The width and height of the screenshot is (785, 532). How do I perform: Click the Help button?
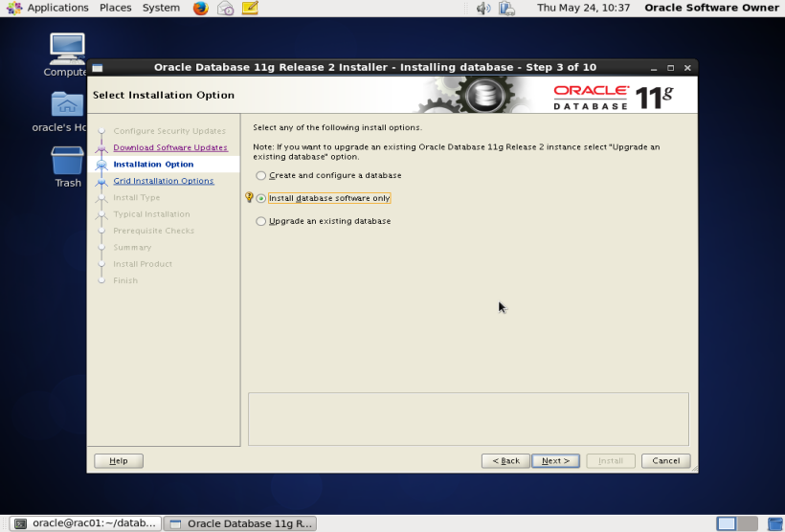[x=119, y=461]
